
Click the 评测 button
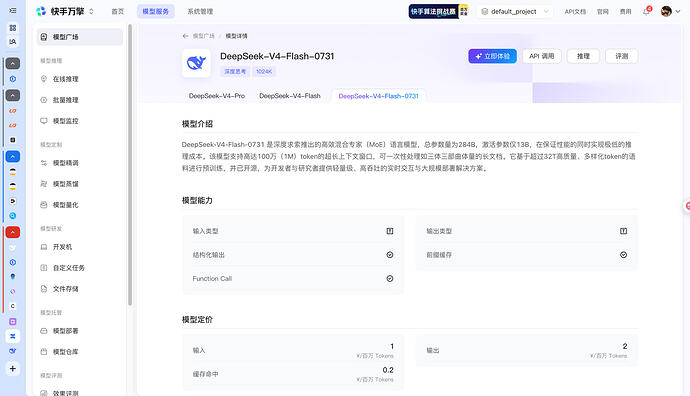[621, 56]
